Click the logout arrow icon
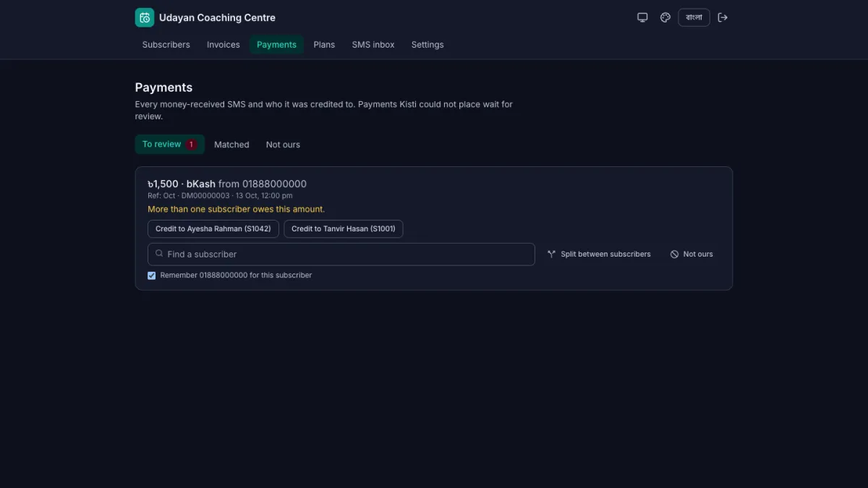Screen dimensions: 868x488 coord(723,17)
